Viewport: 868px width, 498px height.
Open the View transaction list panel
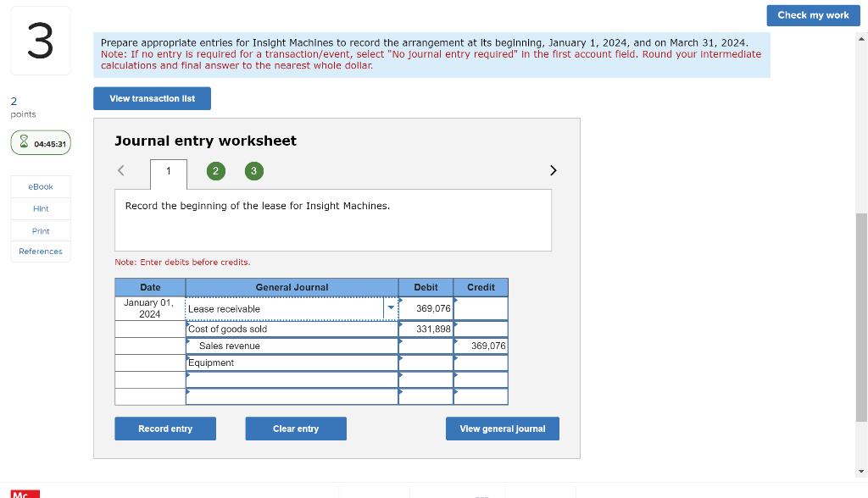tap(152, 98)
